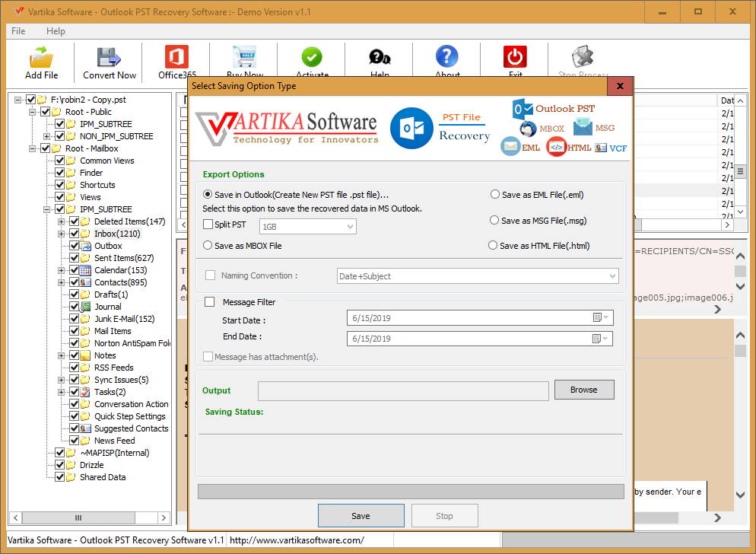The image size is (756, 554).
Task: Click the Stop button in dialog
Action: coord(444,516)
